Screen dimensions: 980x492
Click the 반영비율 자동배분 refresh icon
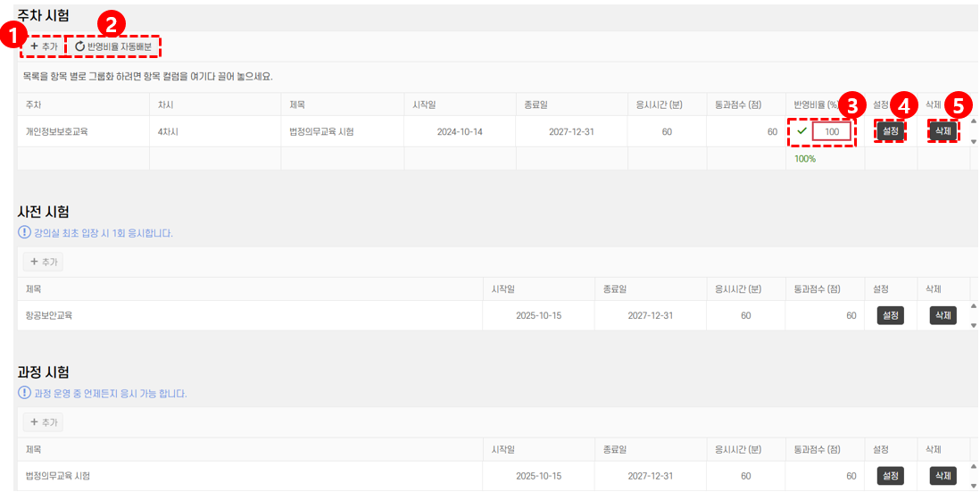(80, 46)
